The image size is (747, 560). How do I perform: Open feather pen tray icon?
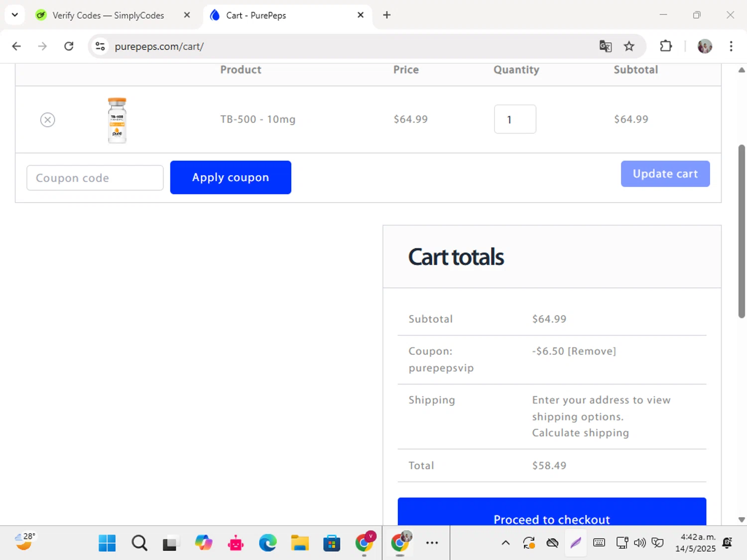click(x=576, y=543)
